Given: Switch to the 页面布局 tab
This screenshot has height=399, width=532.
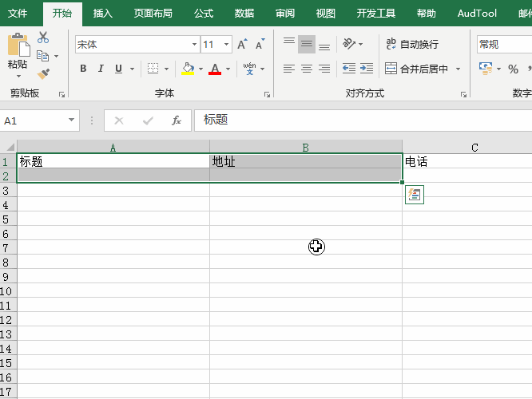Looking at the screenshot, I should click(153, 14).
